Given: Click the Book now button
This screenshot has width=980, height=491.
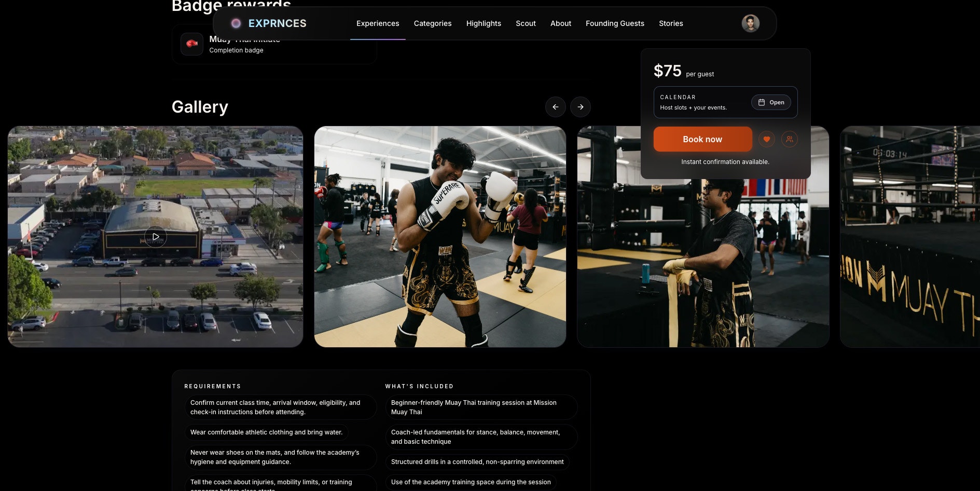Looking at the screenshot, I should tap(702, 139).
